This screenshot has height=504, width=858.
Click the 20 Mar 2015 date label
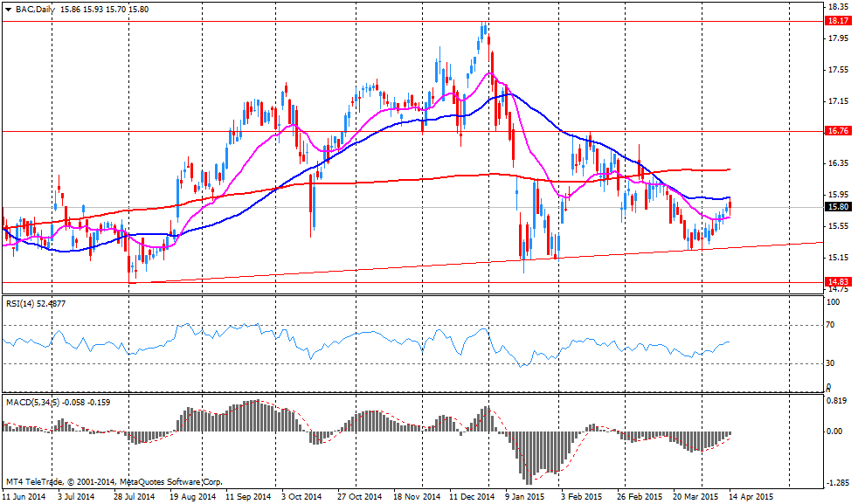[x=696, y=497]
